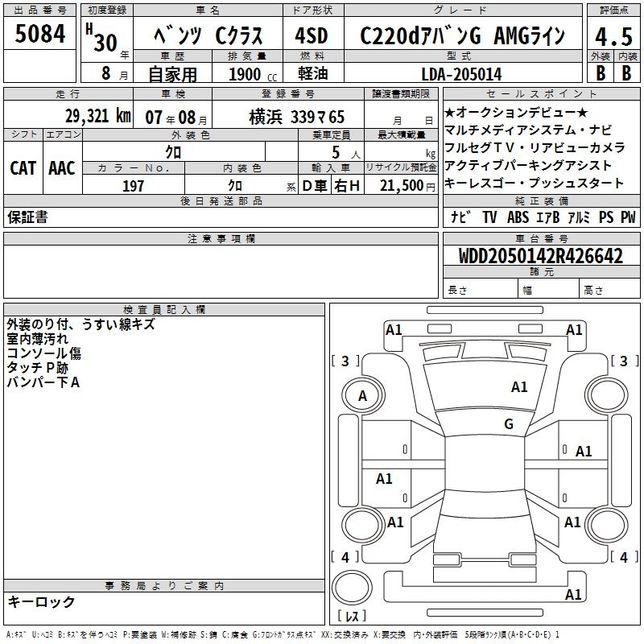
Task: Click seating capacity 5 人
Action: pos(346,153)
